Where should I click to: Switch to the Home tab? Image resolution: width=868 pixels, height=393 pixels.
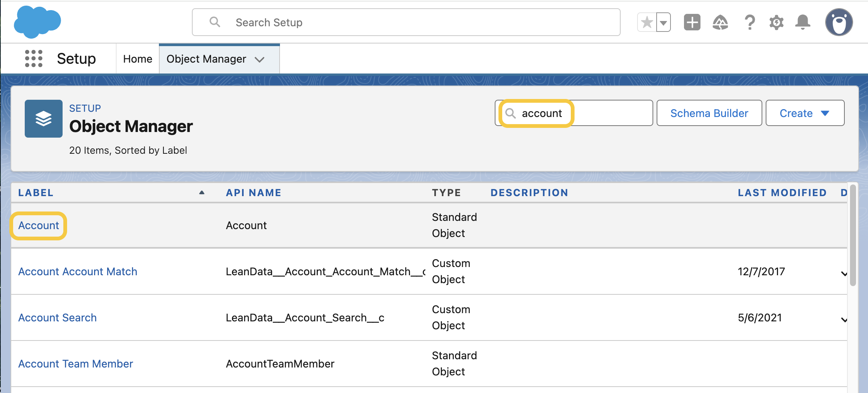point(138,59)
